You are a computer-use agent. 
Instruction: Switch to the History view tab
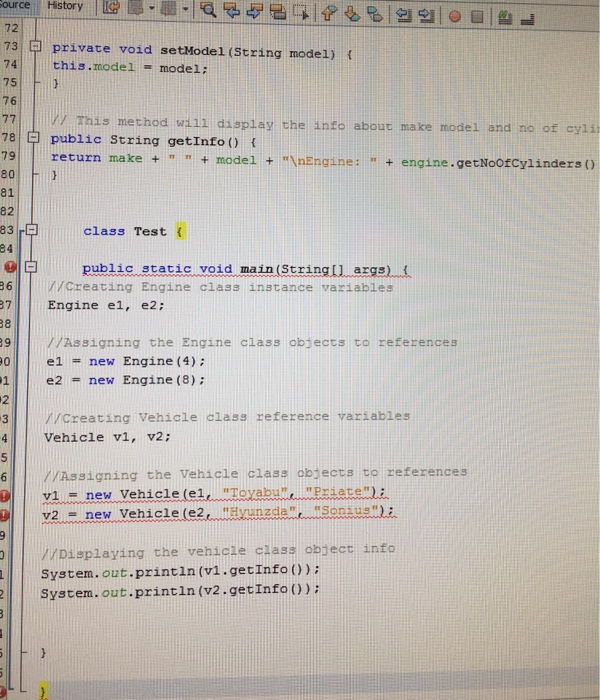65,6
